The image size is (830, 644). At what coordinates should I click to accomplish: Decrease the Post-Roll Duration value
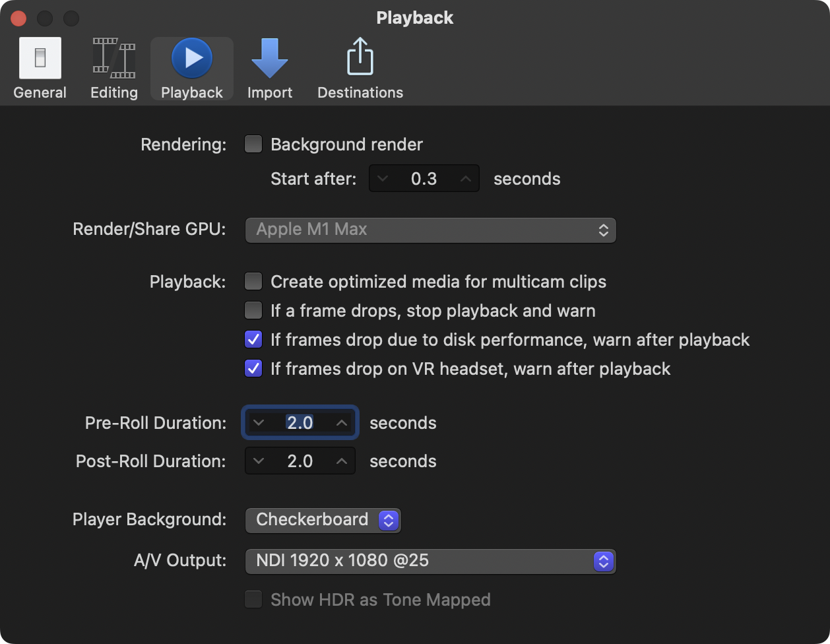pyautogui.click(x=259, y=461)
